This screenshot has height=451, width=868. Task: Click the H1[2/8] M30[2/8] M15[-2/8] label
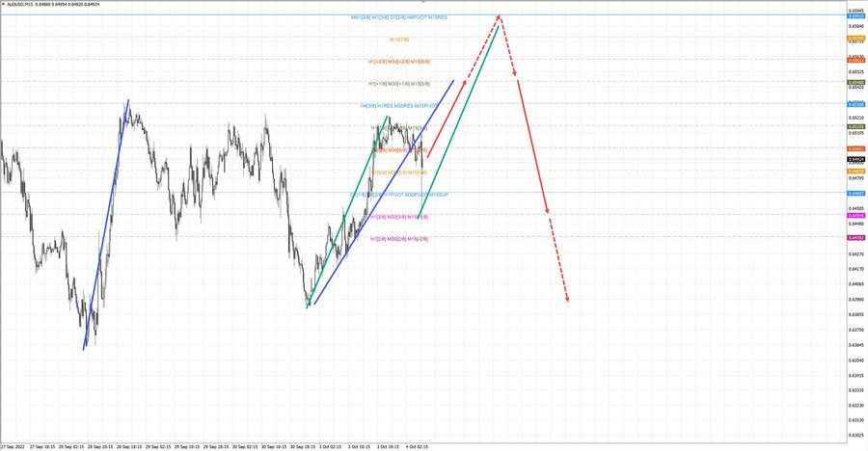coord(399,239)
